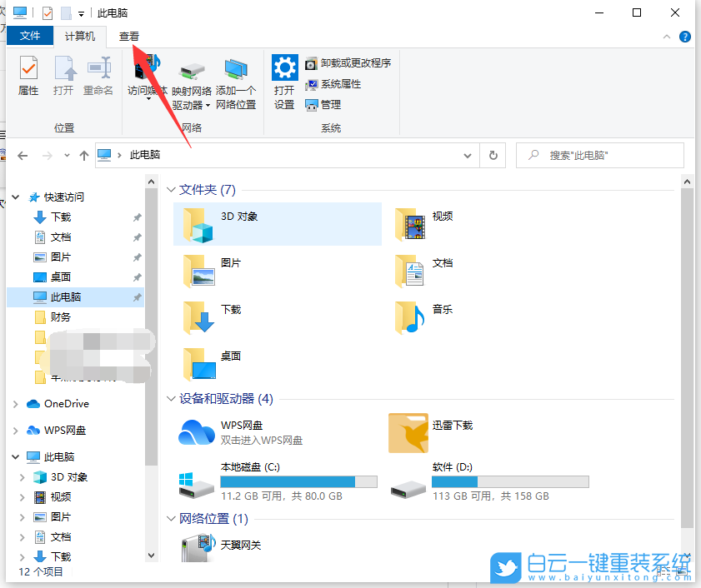Image resolution: width=701 pixels, height=588 pixels.
Task: Switch to the 查看 (View) tab
Action: pos(128,36)
